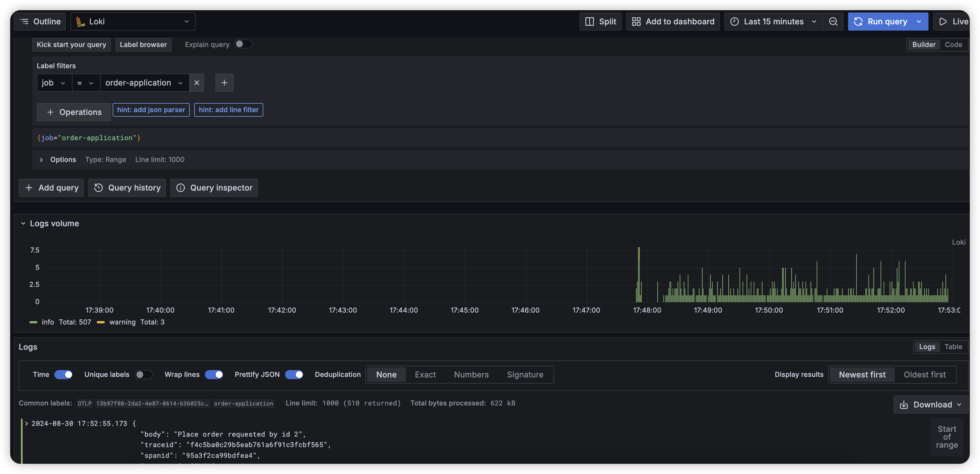Switch query editor to Code mode

click(x=953, y=44)
